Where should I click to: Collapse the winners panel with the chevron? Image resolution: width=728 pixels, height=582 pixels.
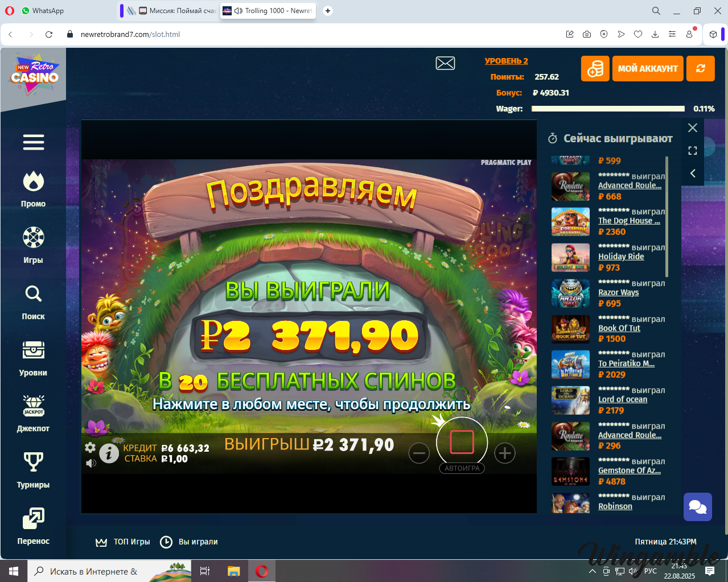click(x=693, y=174)
